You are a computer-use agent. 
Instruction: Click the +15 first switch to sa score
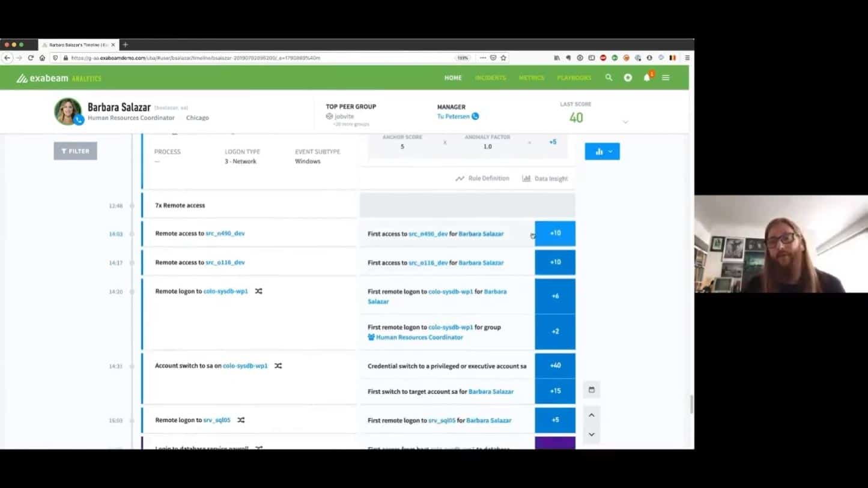pos(555,391)
